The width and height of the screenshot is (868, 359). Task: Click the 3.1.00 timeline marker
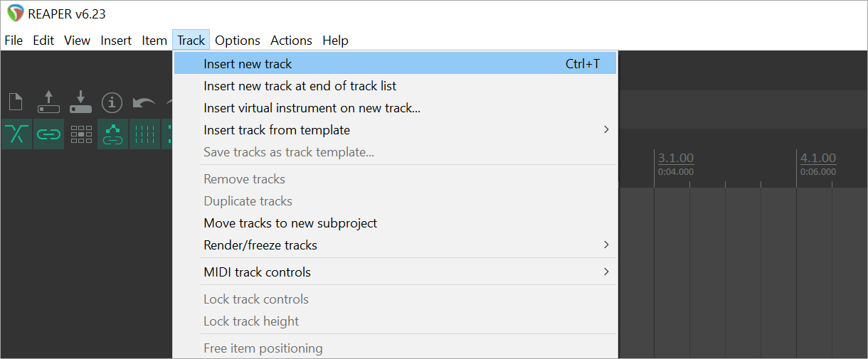click(676, 158)
